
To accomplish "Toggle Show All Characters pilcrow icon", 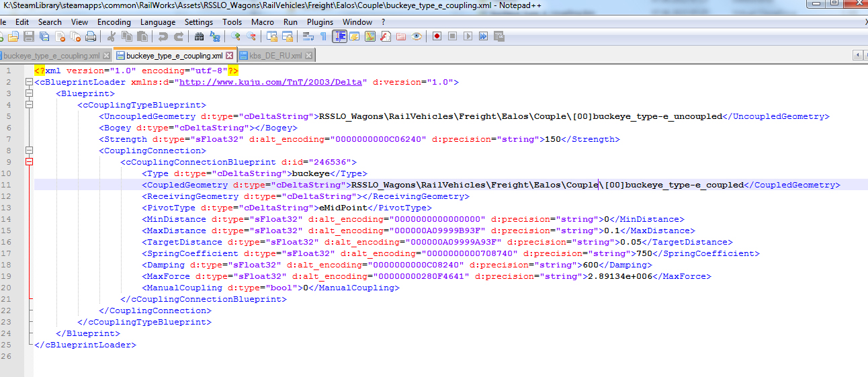I will (x=323, y=36).
